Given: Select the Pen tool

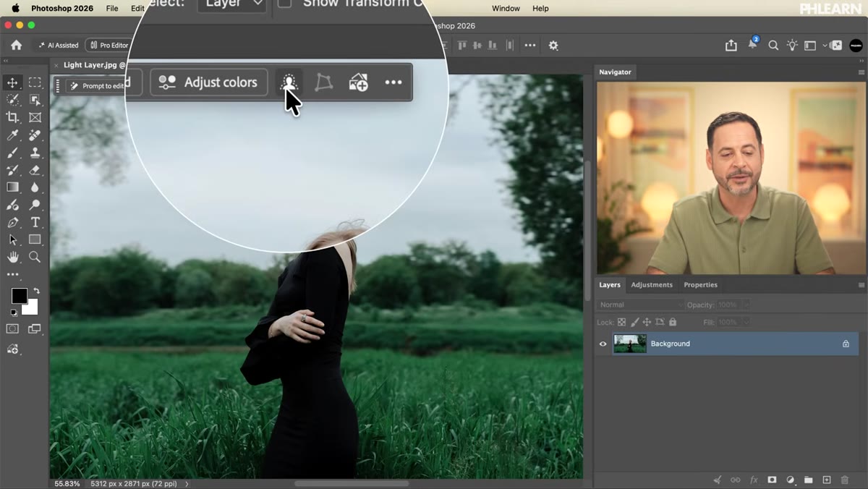Looking at the screenshot, I should tap(12, 222).
